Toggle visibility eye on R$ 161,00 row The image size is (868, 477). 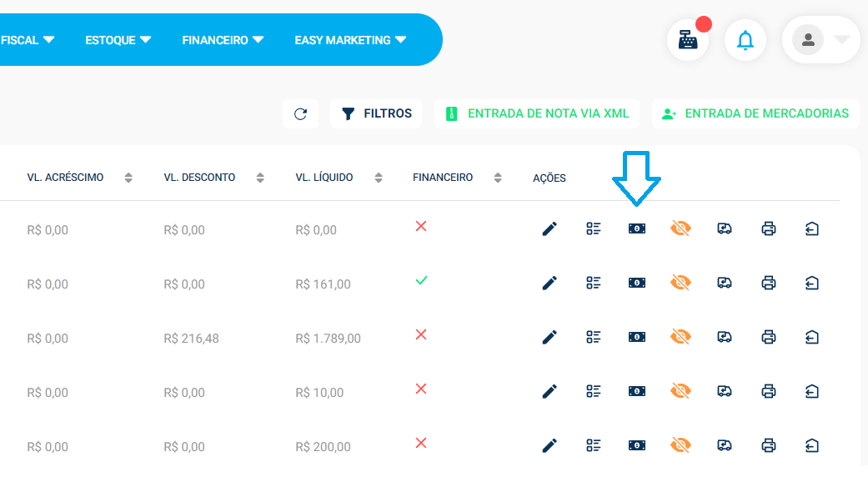681,283
